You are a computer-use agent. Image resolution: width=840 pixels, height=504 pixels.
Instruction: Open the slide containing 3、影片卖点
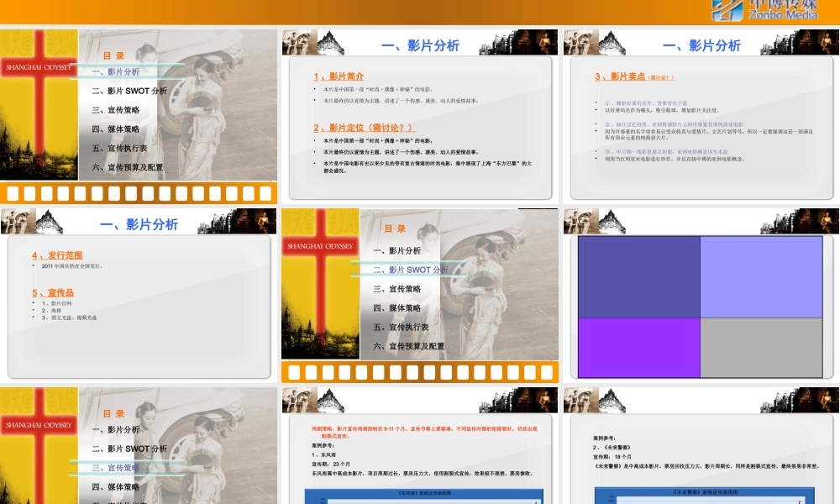[x=701, y=116]
